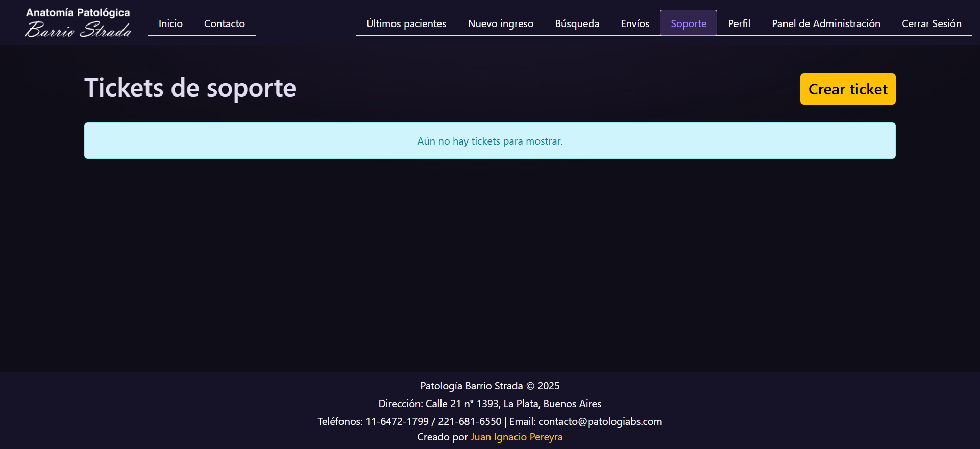Open the Contacto page

pyautogui.click(x=224, y=23)
